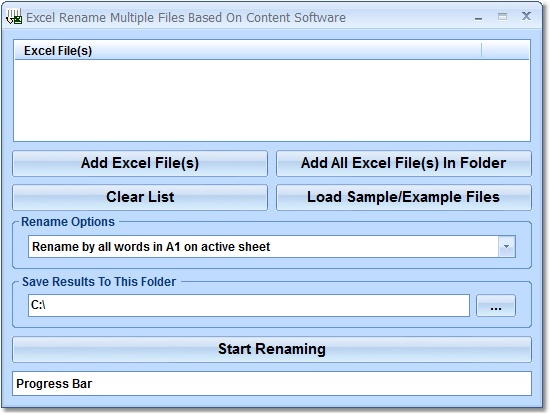The height and width of the screenshot is (415, 550).
Task: Click the save folder path field showing C:\
Action: [249, 306]
